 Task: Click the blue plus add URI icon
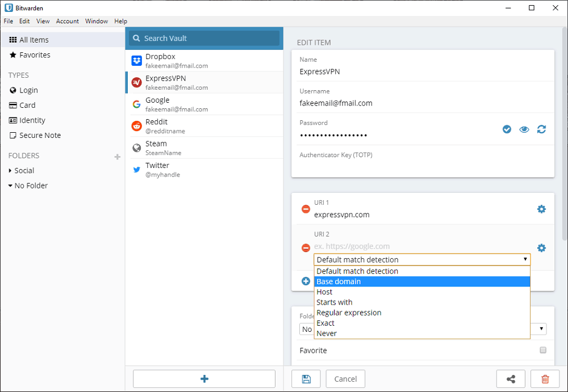pos(306,281)
